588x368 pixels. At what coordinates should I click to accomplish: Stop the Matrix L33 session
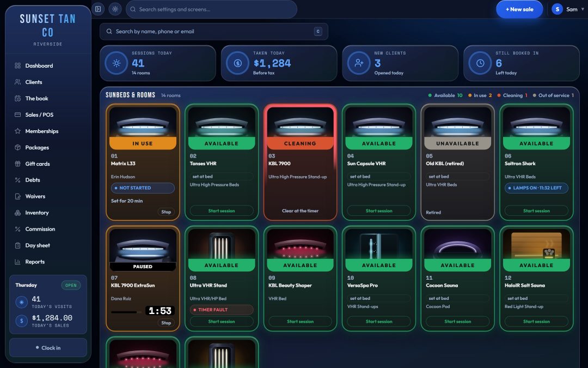tap(166, 212)
